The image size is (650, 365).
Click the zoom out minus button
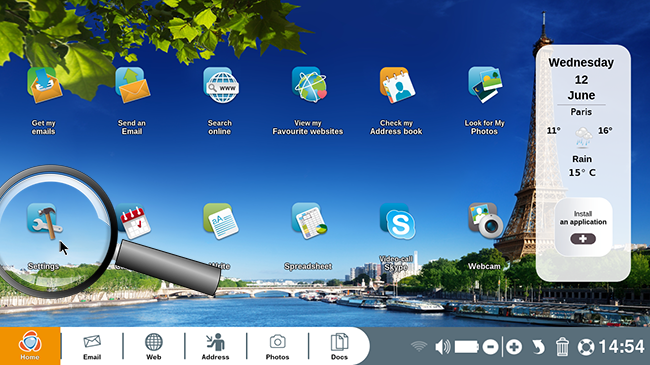pyautogui.click(x=490, y=347)
